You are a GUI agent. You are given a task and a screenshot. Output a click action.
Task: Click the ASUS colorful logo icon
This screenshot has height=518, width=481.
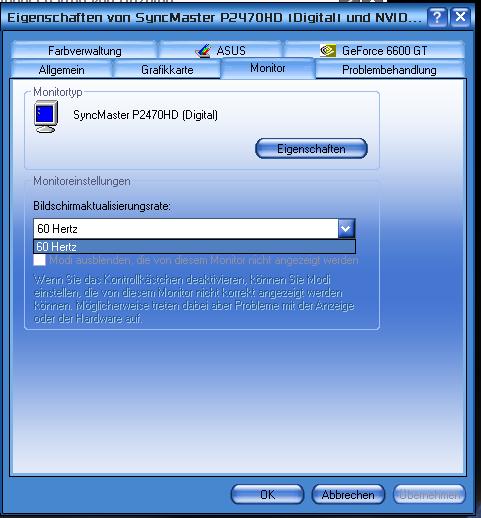[x=204, y=51]
